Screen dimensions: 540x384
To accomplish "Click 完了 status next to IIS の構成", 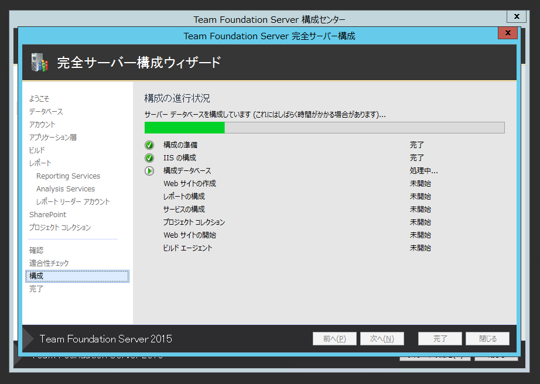I will tap(417, 158).
